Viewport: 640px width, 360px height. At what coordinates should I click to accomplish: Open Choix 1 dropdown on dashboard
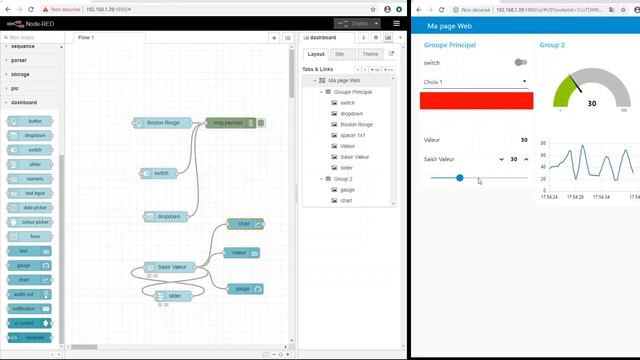(x=476, y=82)
